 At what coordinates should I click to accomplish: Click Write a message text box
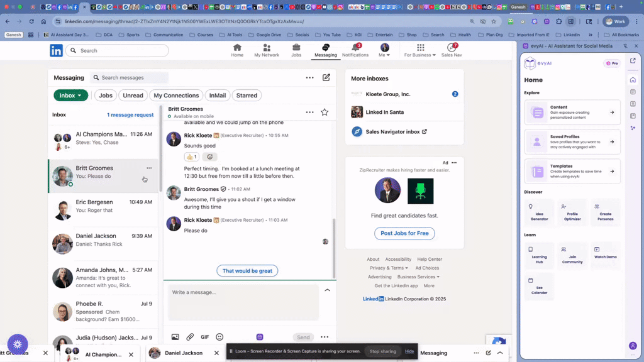click(243, 302)
